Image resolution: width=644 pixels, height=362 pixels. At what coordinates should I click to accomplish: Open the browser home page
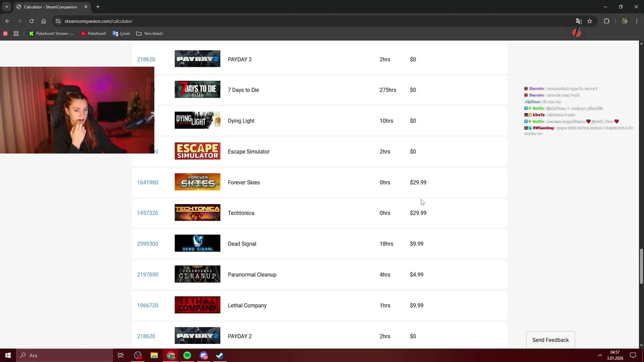click(44, 21)
